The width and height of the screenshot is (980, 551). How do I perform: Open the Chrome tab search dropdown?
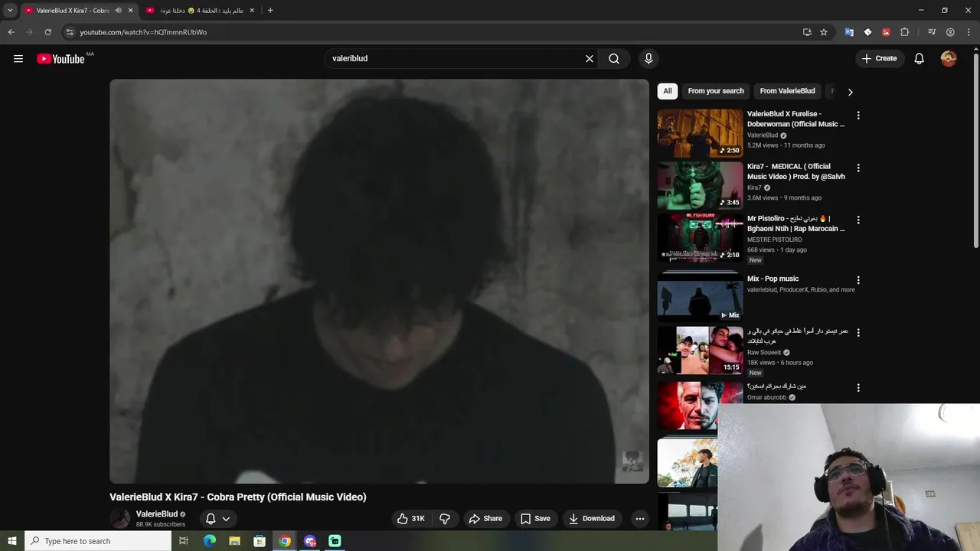pyautogui.click(x=10, y=11)
